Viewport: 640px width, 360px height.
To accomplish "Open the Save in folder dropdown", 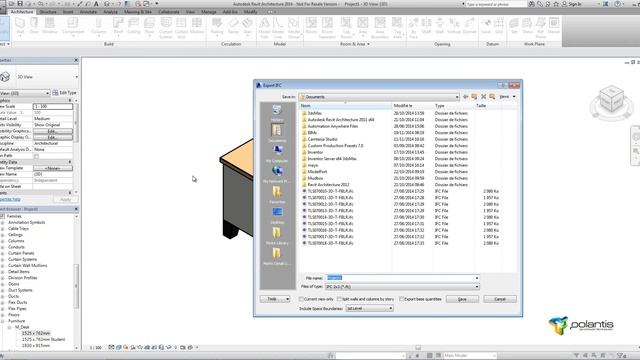I will tap(457, 97).
